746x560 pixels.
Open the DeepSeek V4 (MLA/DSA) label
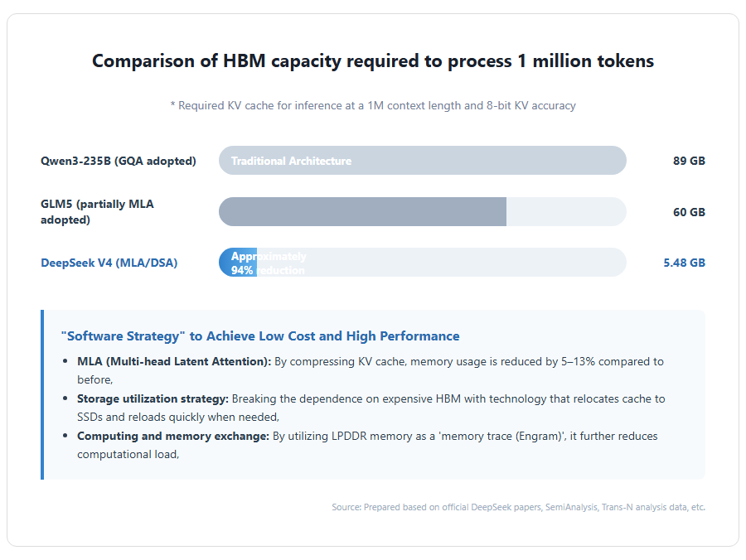(x=109, y=263)
